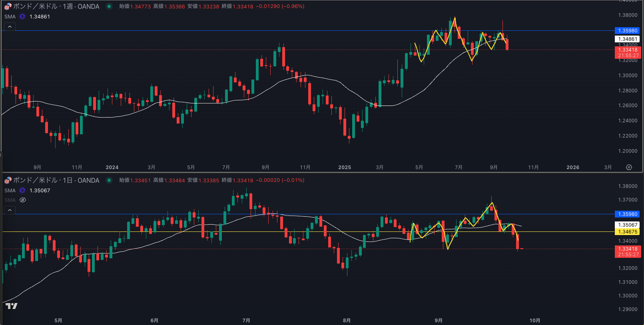Show the hidden SMA with the crossed-eye icon
Viewport: 644px width, 325px height.
(x=23, y=200)
